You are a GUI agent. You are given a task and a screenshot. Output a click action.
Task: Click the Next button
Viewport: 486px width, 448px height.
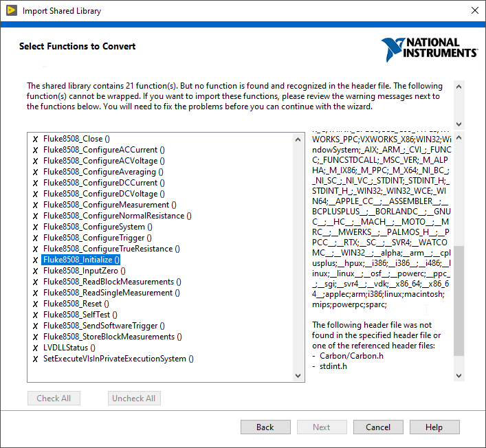(322, 427)
